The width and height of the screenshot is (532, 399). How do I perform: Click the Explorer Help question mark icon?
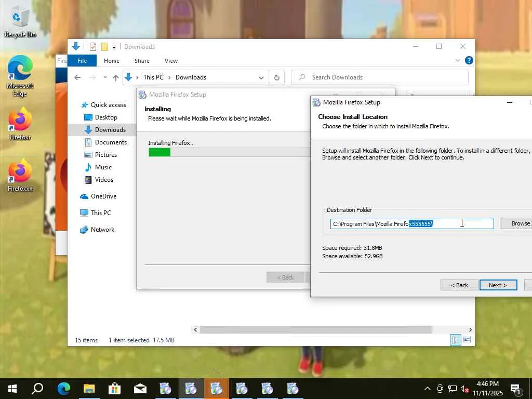click(469, 60)
